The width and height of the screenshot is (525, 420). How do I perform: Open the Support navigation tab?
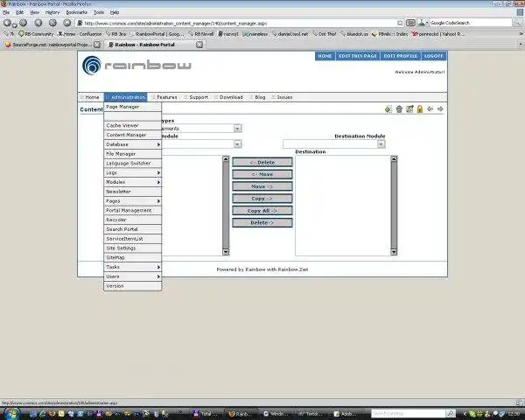pos(196,97)
